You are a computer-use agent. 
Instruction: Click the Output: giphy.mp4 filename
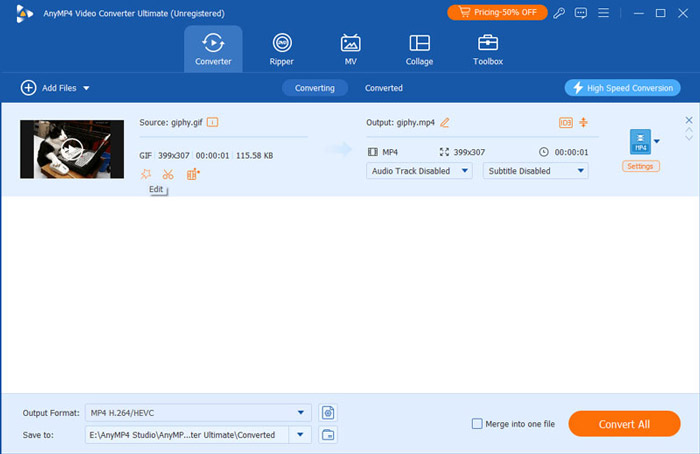[x=400, y=122]
